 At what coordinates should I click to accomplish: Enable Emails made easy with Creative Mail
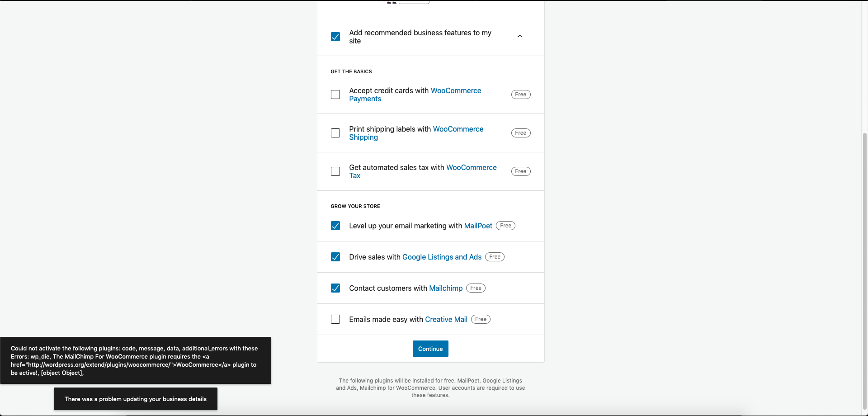pos(335,319)
